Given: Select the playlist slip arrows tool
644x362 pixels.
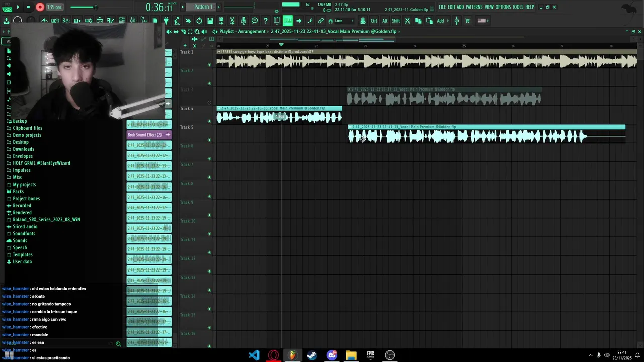Looking at the screenshot, I should tap(176, 32).
